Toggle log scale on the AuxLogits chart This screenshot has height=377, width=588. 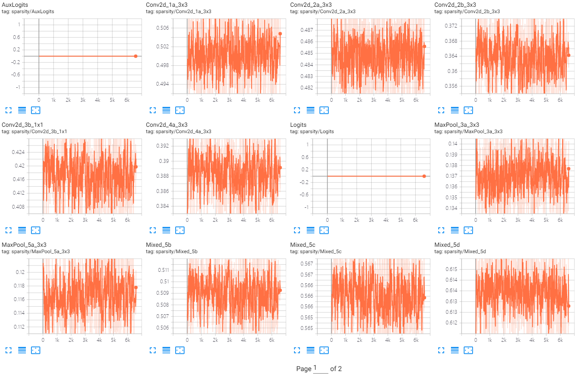coord(22,110)
